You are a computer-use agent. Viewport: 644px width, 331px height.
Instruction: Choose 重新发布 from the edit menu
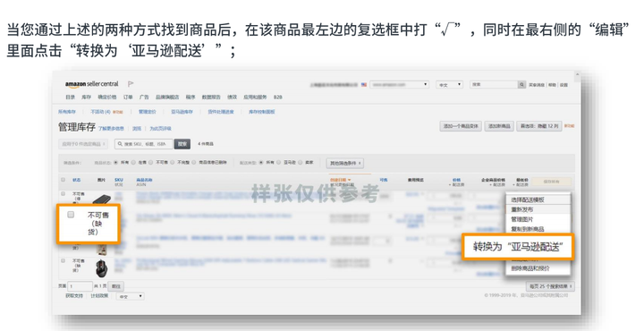(522, 209)
